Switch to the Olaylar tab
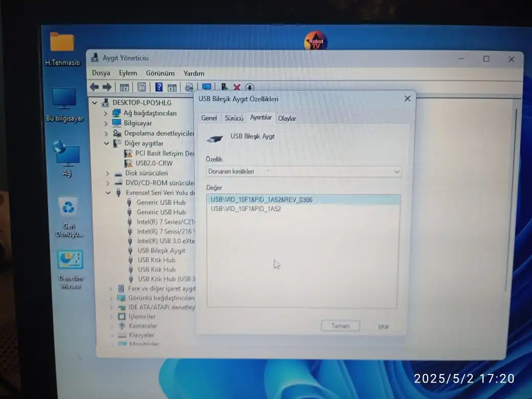 [287, 118]
